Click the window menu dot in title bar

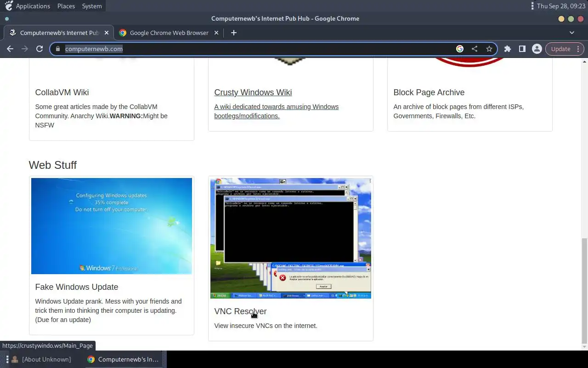(x=7, y=19)
